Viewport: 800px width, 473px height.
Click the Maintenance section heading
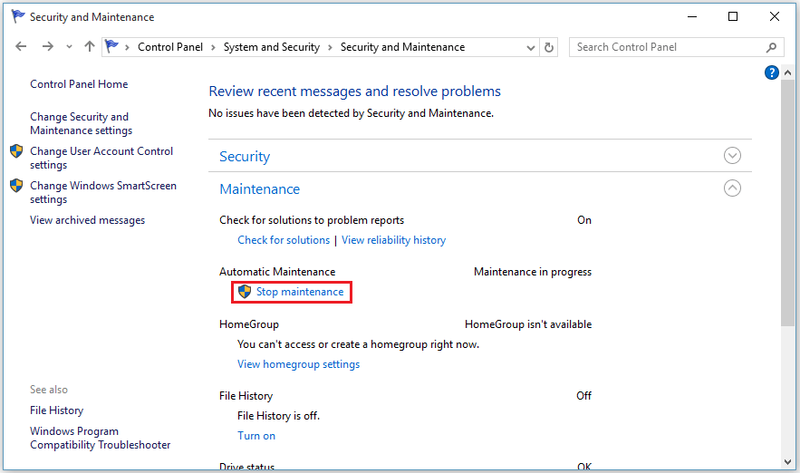point(260,189)
